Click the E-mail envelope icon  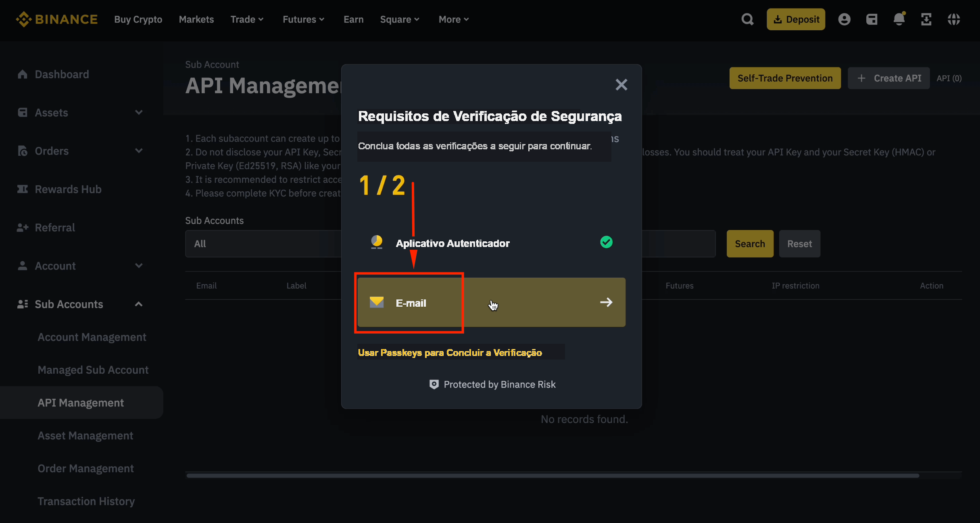[x=377, y=302]
